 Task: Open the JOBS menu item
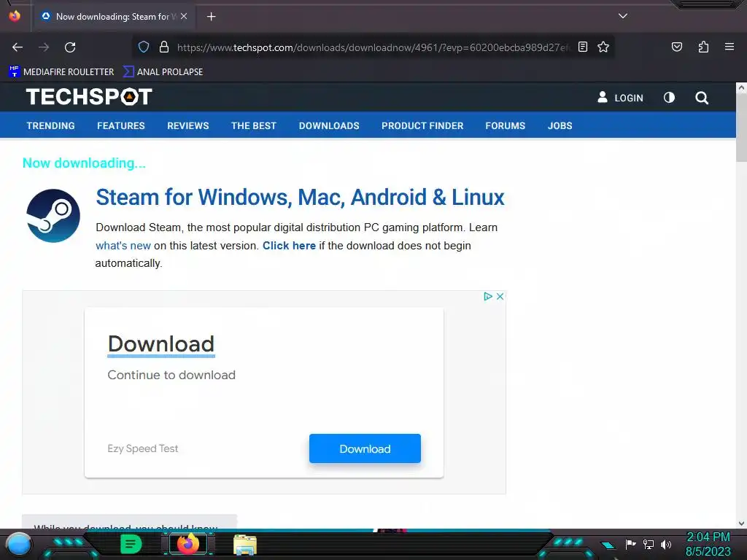click(x=560, y=125)
